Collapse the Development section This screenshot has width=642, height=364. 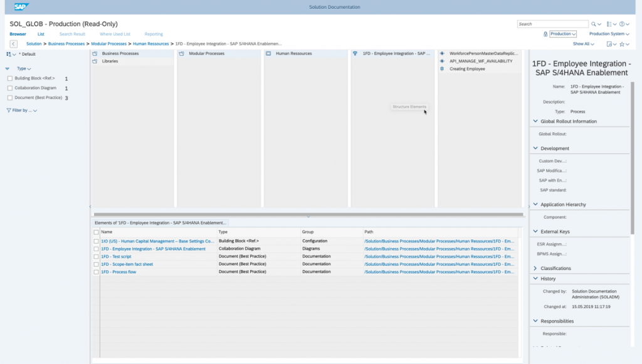click(535, 148)
